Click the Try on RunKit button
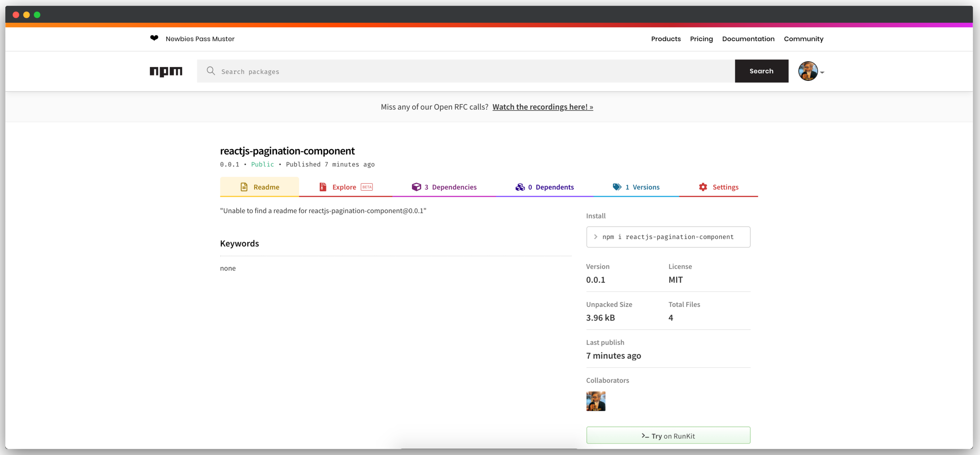Viewport: 980px width, 455px height. tap(668, 435)
